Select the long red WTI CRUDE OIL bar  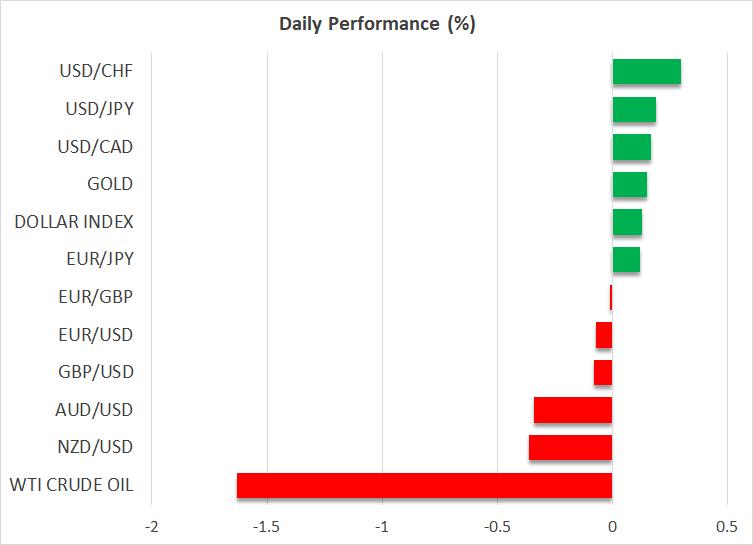pyautogui.click(x=424, y=485)
